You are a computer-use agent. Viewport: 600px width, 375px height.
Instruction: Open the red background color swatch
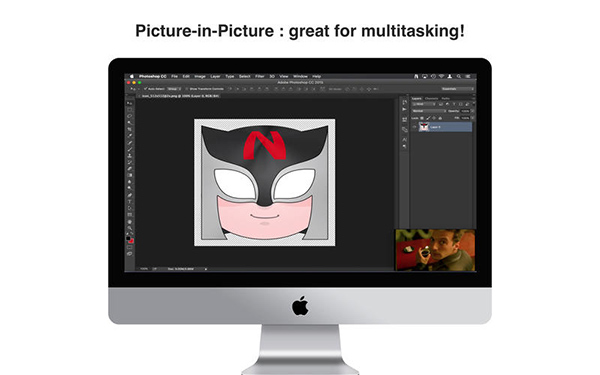131,242
